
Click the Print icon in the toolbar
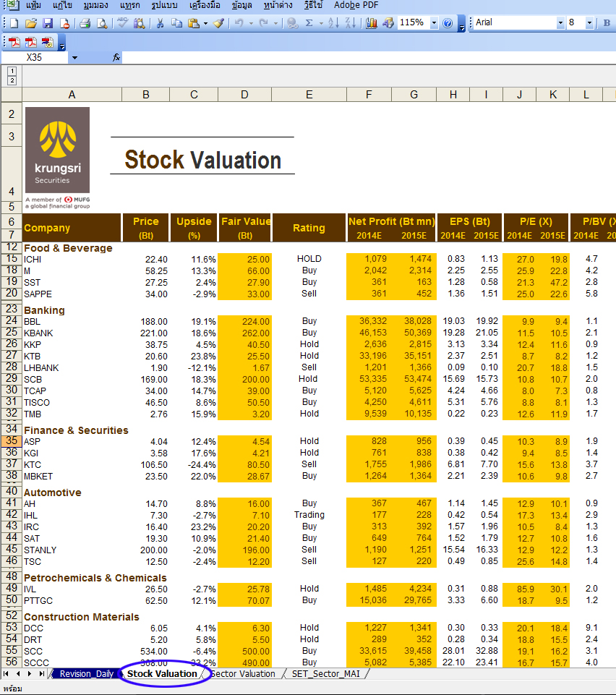click(85, 23)
